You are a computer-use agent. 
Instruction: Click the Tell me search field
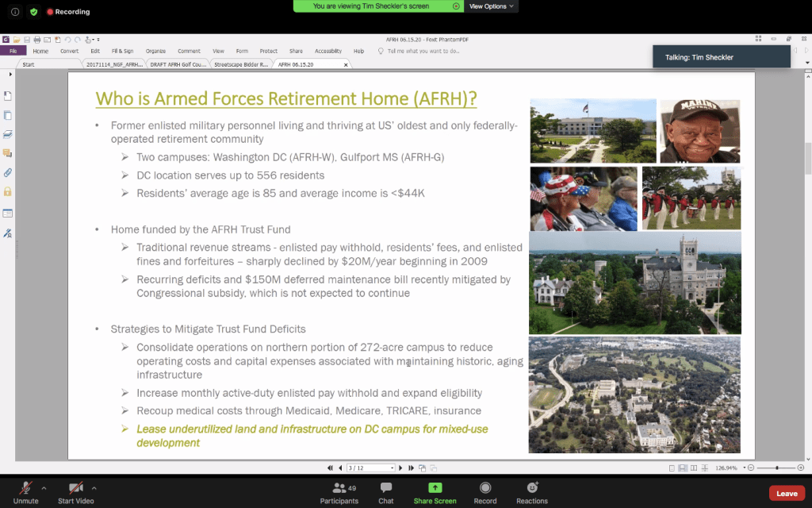pyautogui.click(x=423, y=51)
